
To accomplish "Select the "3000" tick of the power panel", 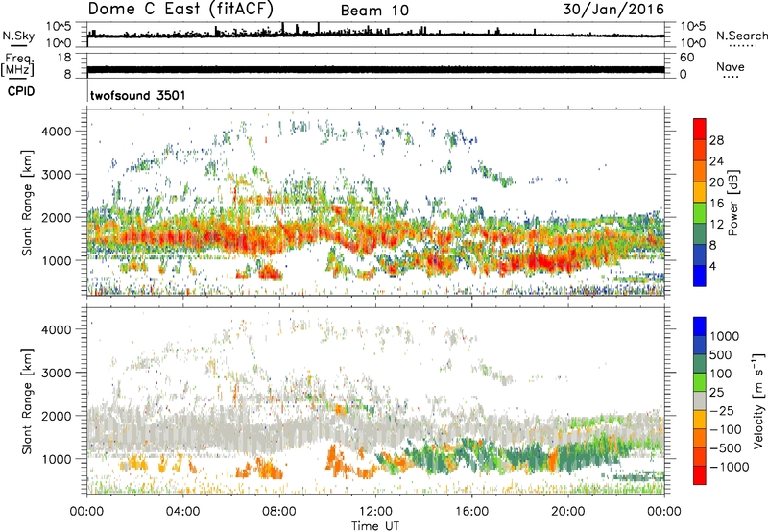I will coord(57,175).
